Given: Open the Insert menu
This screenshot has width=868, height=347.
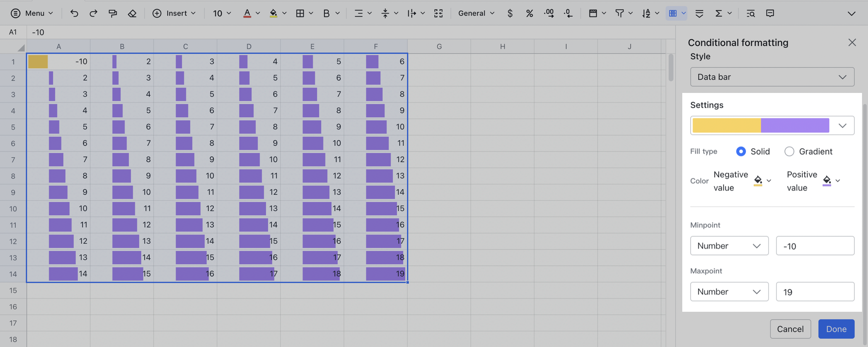Looking at the screenshot, I should (x=174, y=13).
